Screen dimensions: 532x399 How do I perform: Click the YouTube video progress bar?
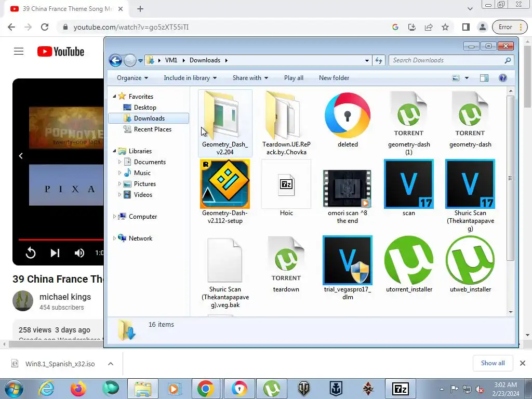[61, 240]
